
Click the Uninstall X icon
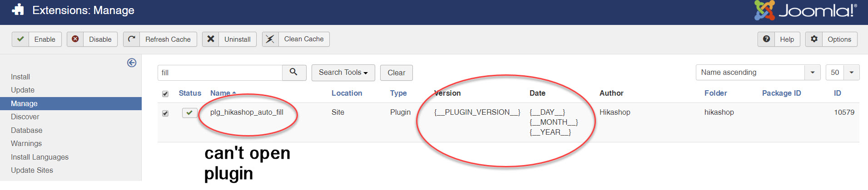pos(210,39)
